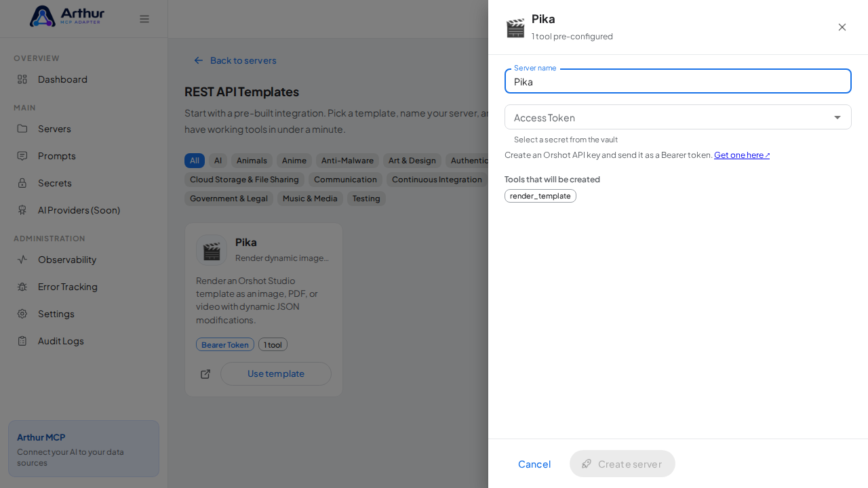
Task: Click Use template on Pika card
Action: point(276,373)
